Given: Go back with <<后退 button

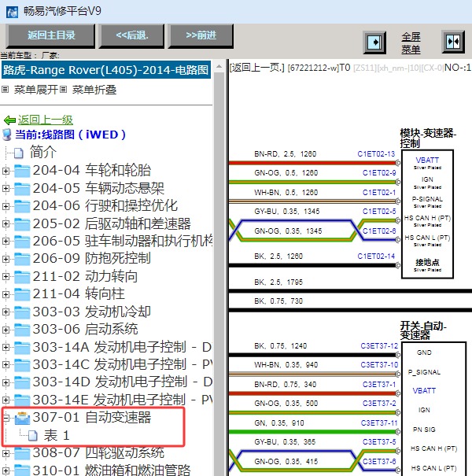Looking at the screenshot, I should point(131,36).
